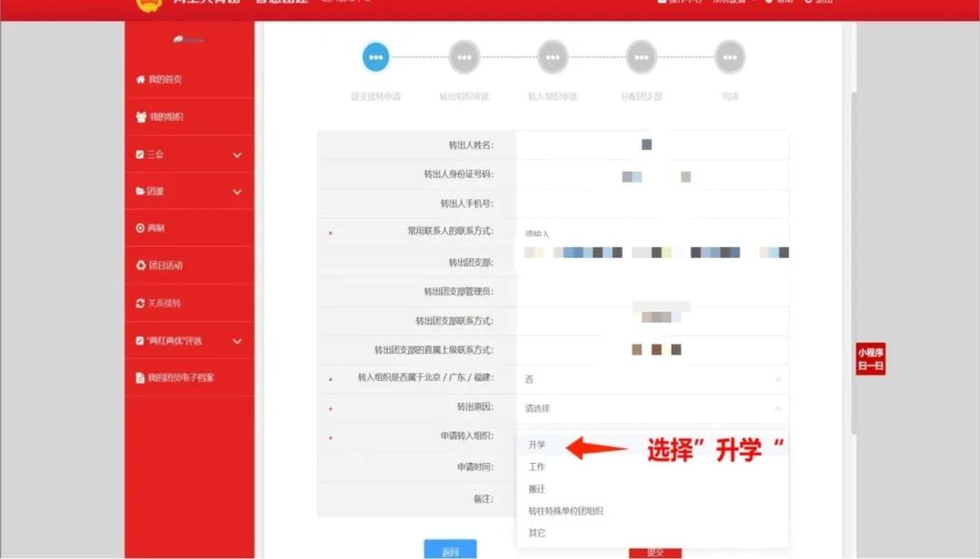Select the 完成 step circle
The width and height of the screenshot is (980, 559).
coord(729,56)
